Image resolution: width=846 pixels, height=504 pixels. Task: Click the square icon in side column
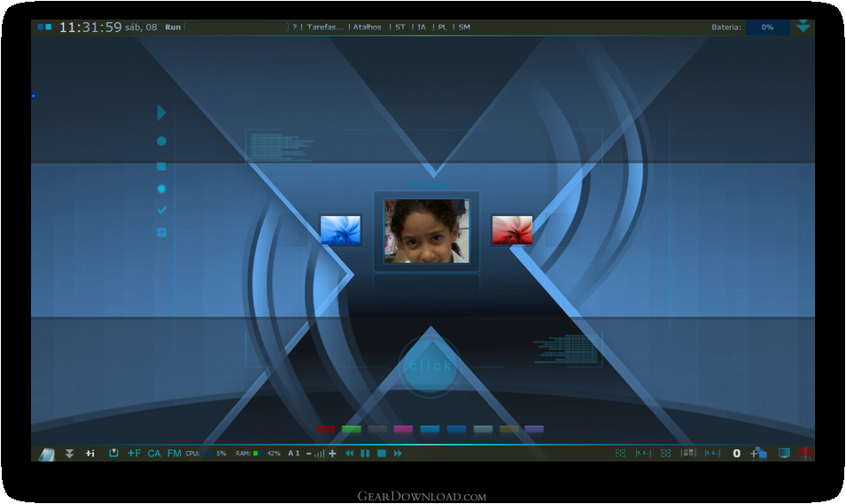pos(161,167)
